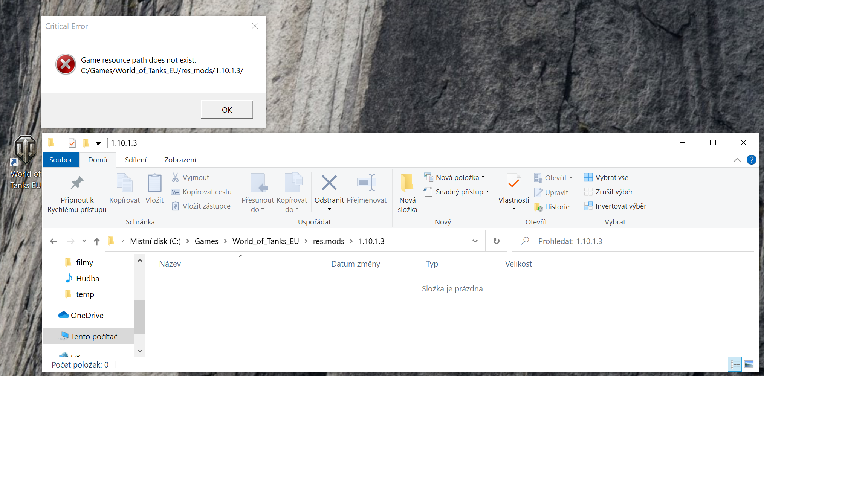The height and width of the screenshot is (488, 868).
Task: Open the World of Tanks EU desktop shortcut
Action: [x=25, y=162]
